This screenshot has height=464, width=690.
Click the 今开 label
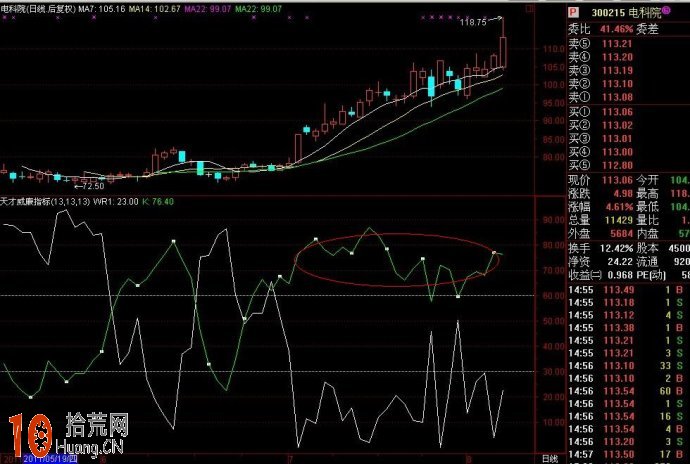(x=647, y=180)
